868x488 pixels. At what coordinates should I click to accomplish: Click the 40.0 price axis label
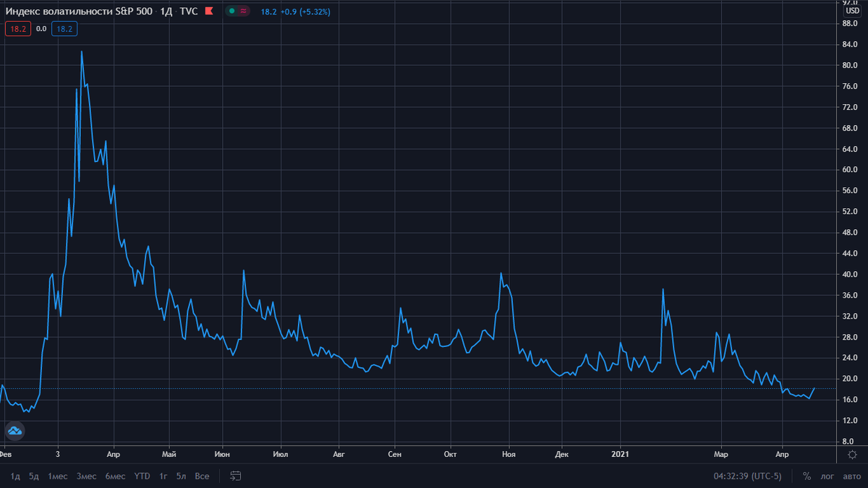pos(850,275)
